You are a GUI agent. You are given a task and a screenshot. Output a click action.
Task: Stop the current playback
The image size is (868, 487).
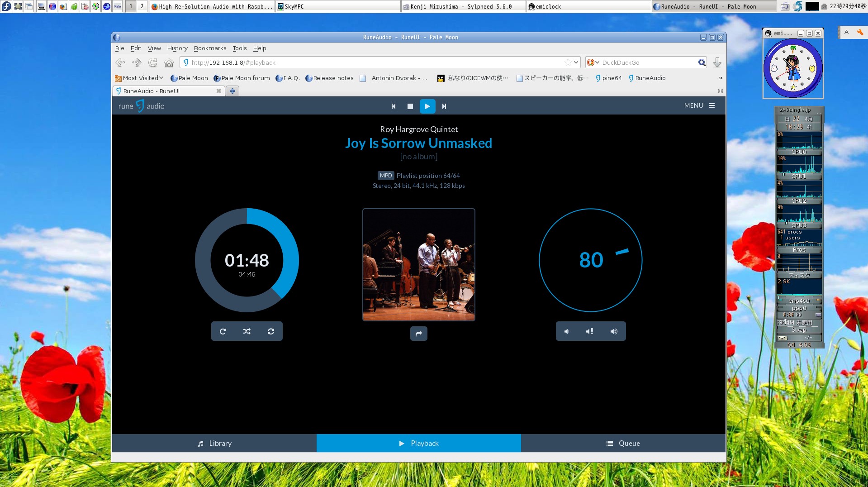[x=410, y=106]
